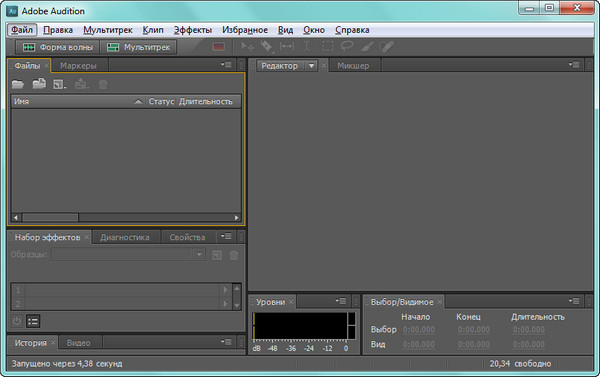600x377 pixels.
Task: Open the Эффекты menu
Action: point(192,30)
